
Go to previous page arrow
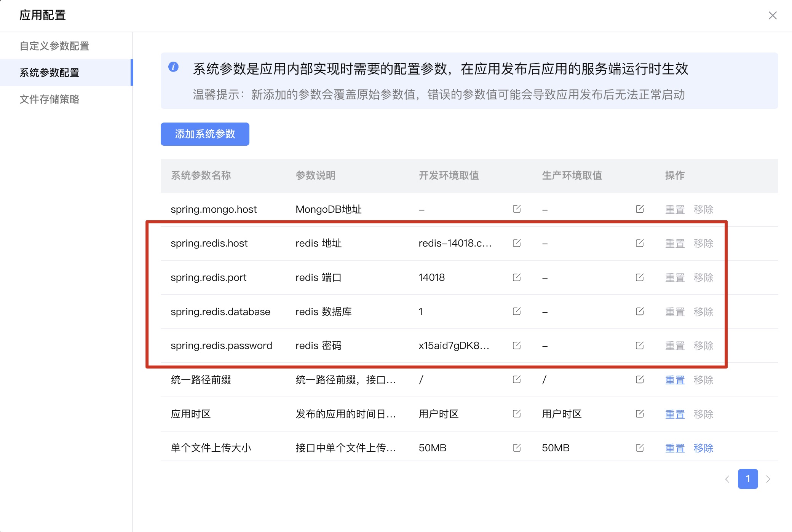(x=727, y=479)
